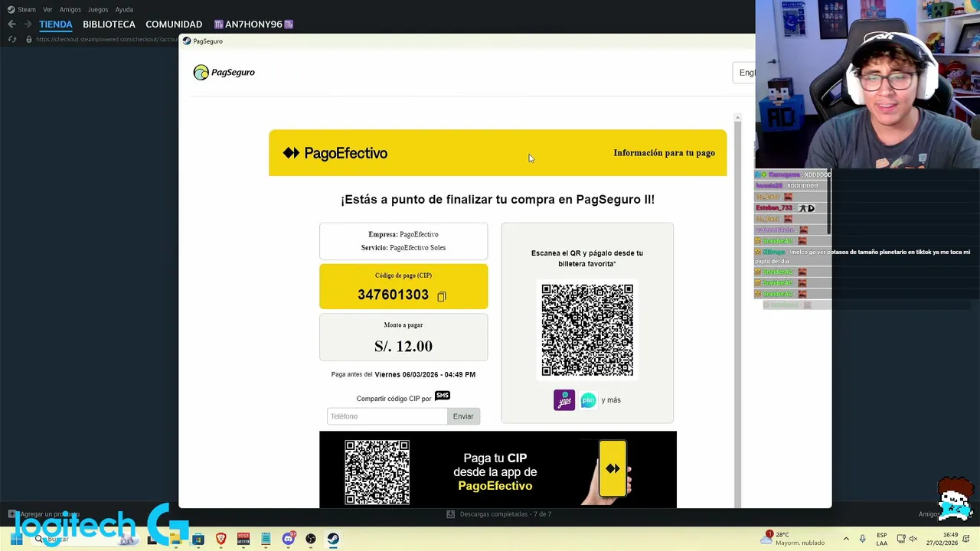Viewport: 980px width, 551px height.
Task: Click the QR code in the PagoEfectivo app banner
Action: [x=377, y=472]
